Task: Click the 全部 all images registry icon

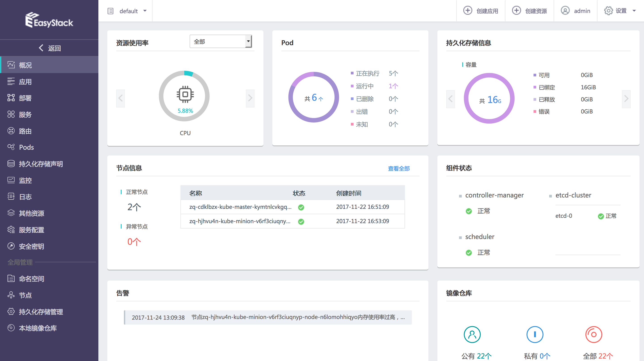Action: click(x=594, y=334)
